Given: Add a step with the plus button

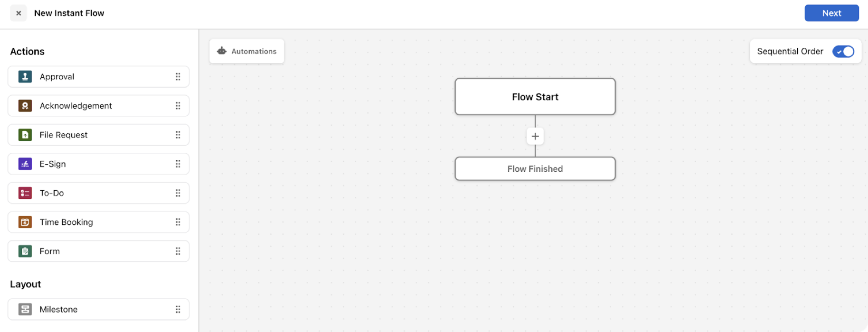Looking at the screenshot, I should [x=535, y=136].
